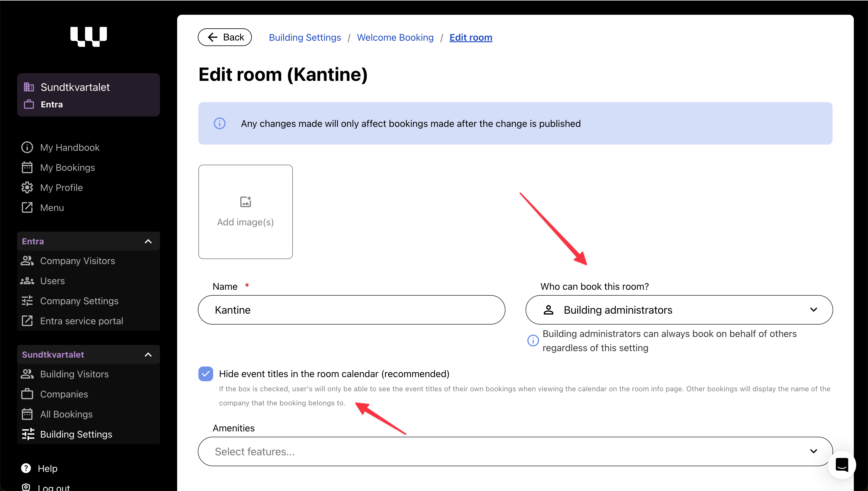Uncheck Hide event titles checkbox

[206, 374]
